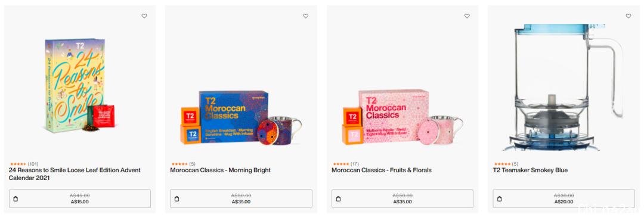Viewport: 644px width, 217px height.
Task: Open Moroccan Classics - Fruits & Florals title link
Action: [x=382, y=170]
